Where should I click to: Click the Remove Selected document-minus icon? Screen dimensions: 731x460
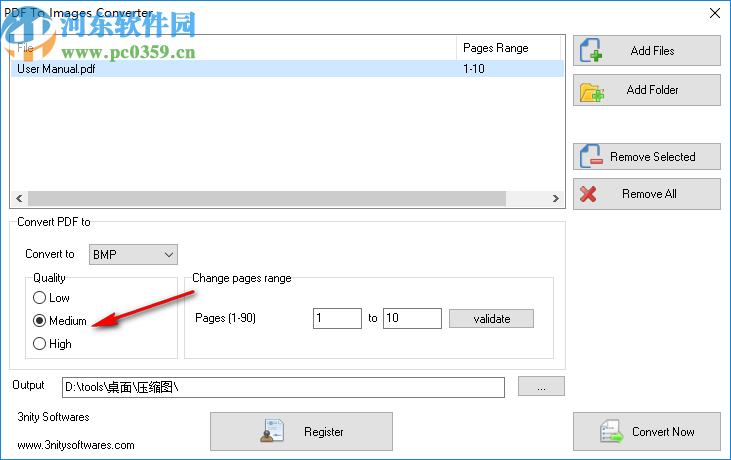point(591,156)
